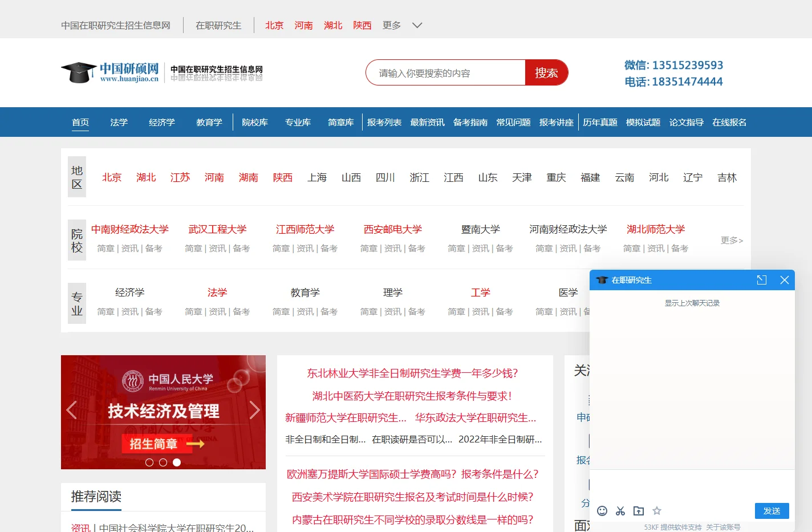Open the 专业库 navigation menu item

point(298,123)
